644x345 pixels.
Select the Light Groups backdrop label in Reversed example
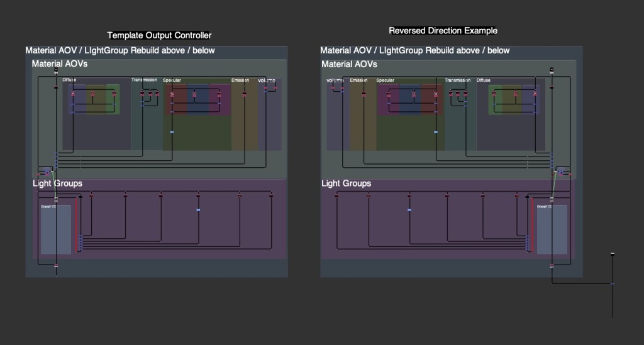point(346,183)
